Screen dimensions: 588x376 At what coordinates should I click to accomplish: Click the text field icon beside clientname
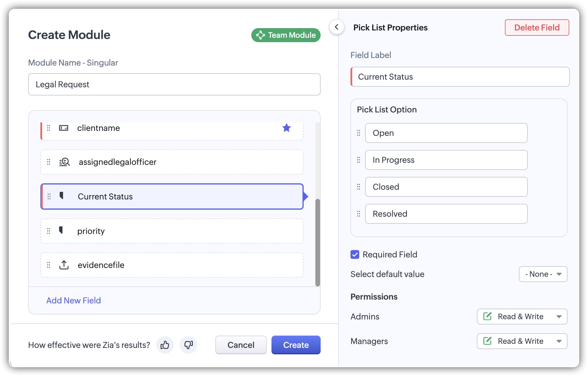(x=63, y=128)
